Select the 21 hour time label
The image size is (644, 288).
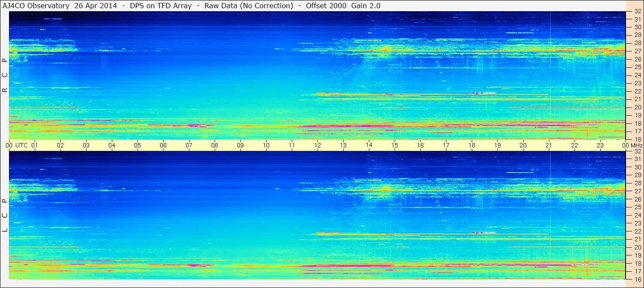click(549, 145)
